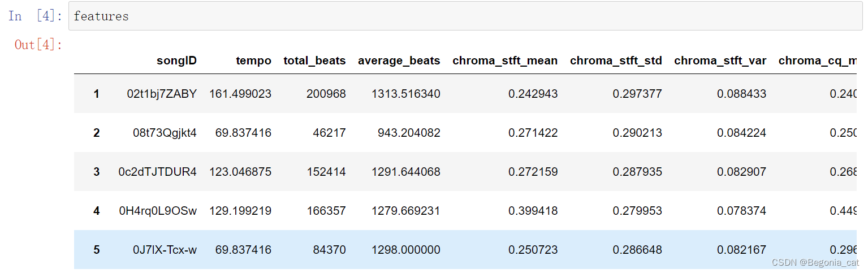Select row index 3

point(96,172)
